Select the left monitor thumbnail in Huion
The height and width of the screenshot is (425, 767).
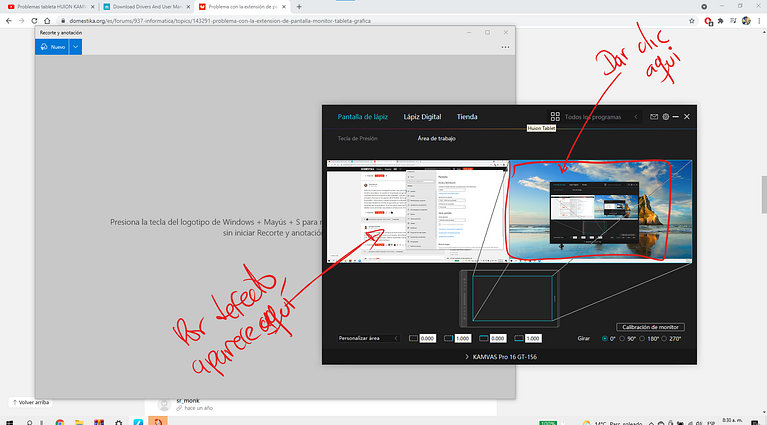click(x=417, y=211)
